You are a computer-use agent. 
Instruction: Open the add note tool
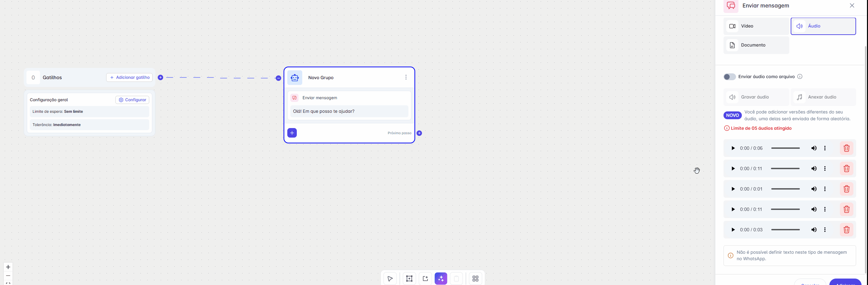[425, 279]
